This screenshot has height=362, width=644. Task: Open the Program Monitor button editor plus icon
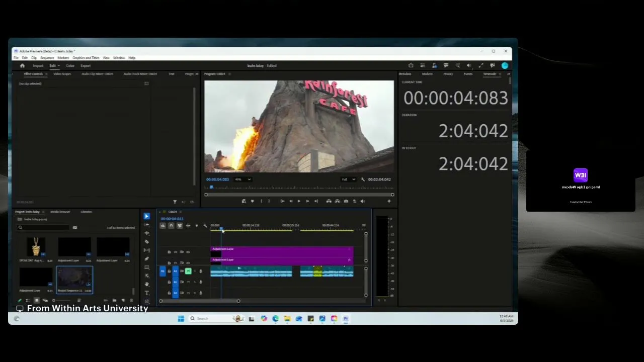coord(389,201)
